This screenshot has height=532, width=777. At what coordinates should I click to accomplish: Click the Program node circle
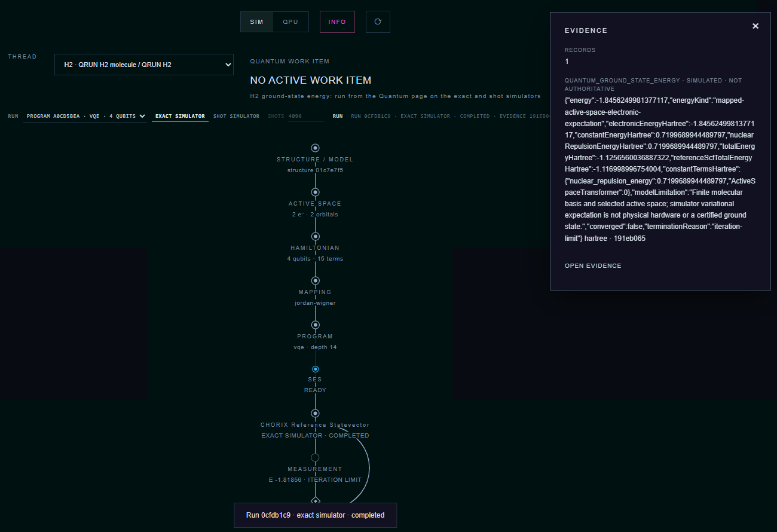[315, 325]
